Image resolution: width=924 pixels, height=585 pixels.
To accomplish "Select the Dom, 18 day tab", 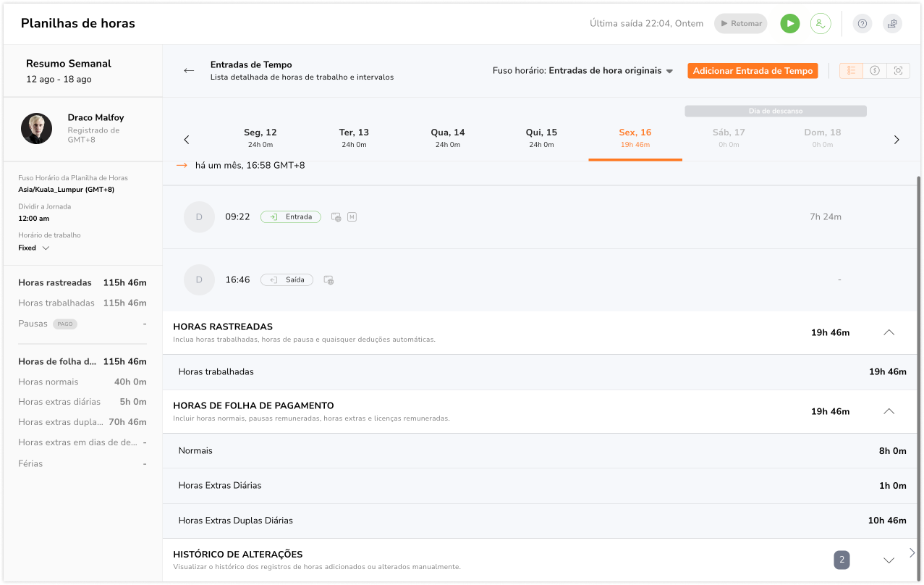I will pyautogui.click(x=823, y=138).
